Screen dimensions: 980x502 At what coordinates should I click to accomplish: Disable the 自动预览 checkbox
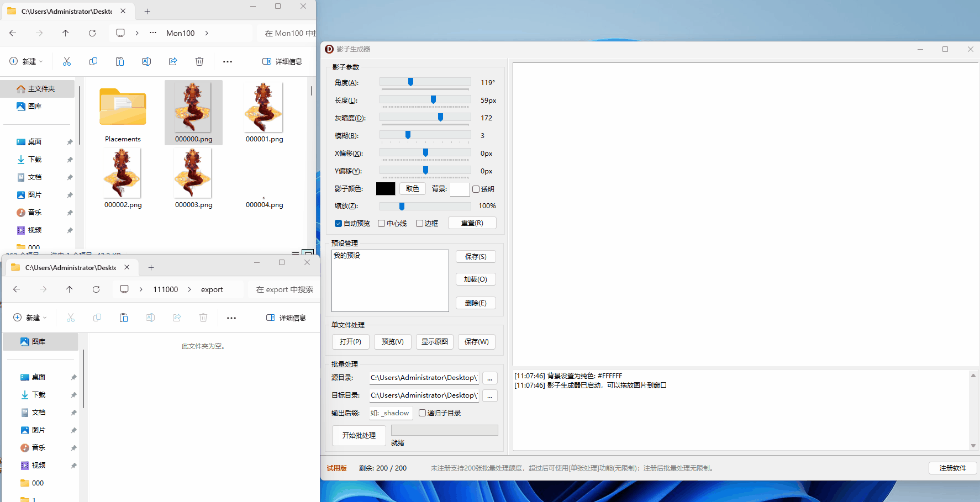click(338, 223)
